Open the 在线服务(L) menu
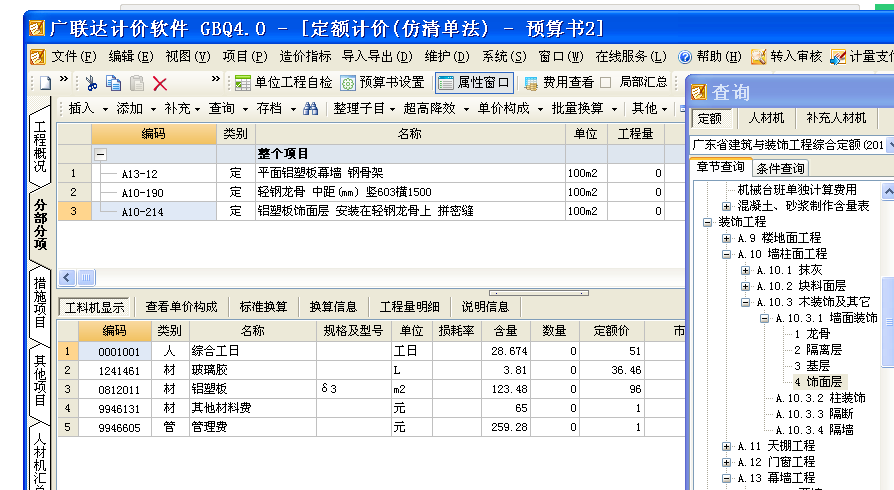Viewport: 894px width, 490px height. click(631, 56)
